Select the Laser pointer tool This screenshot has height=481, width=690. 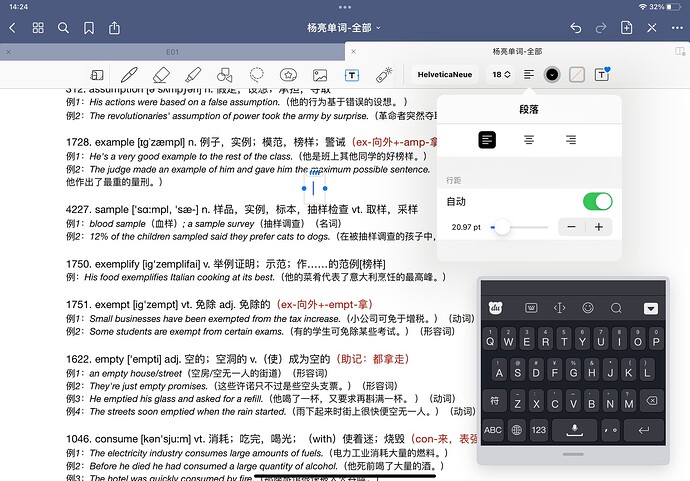point(384,75)
